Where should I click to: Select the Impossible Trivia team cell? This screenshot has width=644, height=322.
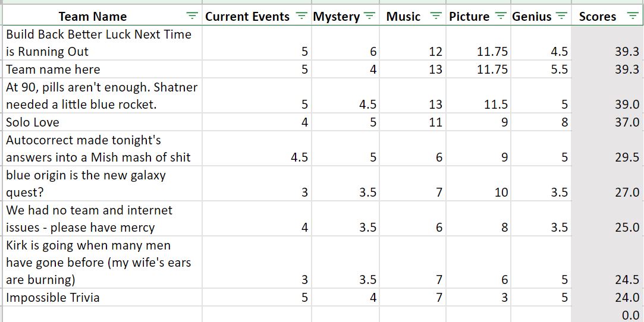tap(102, 297)
